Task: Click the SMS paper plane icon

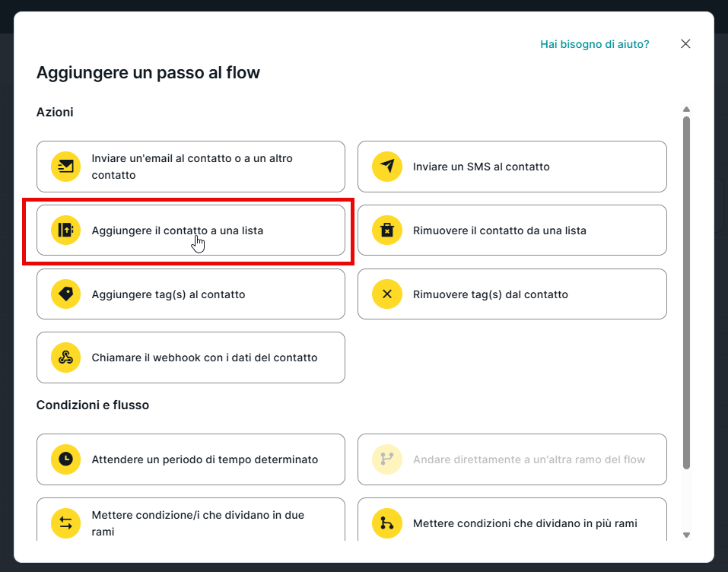Action: click(x=387, y=167)
